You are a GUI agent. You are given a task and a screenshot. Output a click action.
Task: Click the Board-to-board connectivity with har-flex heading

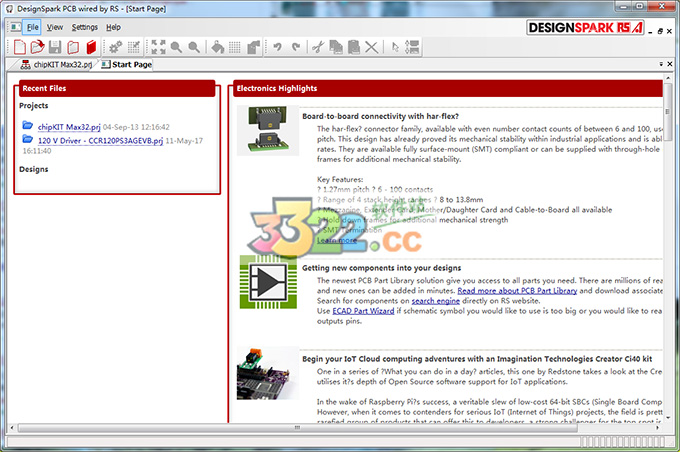point(380,116)
